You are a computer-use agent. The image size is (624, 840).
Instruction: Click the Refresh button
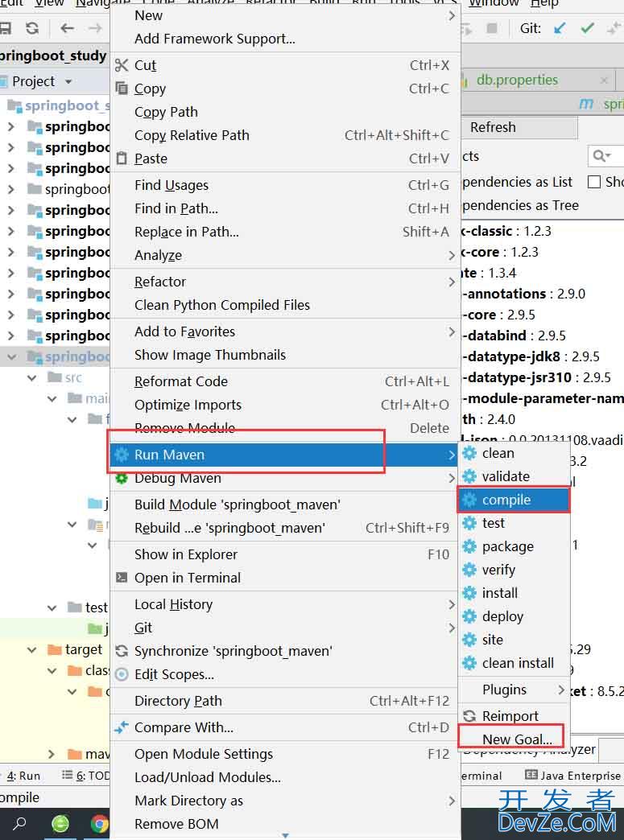click(519, 127)
